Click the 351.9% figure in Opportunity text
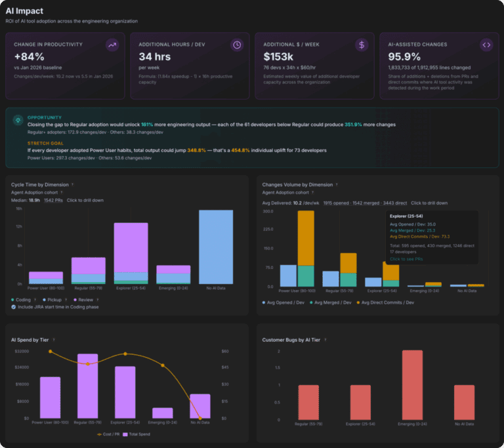504x448 pixels. (x=353, y=125)
